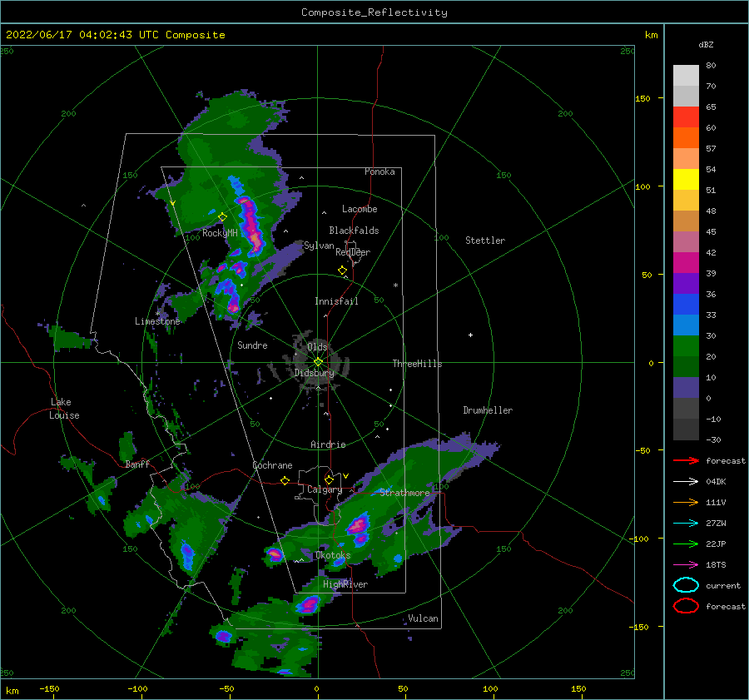This screenshot has width=749, height=700.
Task: Click the white plus marker northeast of ThreeHills
Action: coord(470,335)
